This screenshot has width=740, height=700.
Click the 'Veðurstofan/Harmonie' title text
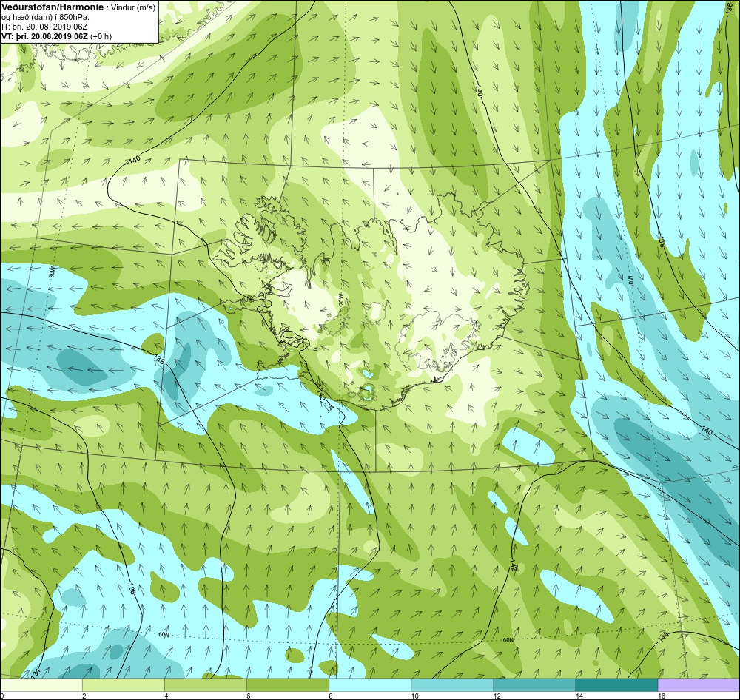coord(52,7)
